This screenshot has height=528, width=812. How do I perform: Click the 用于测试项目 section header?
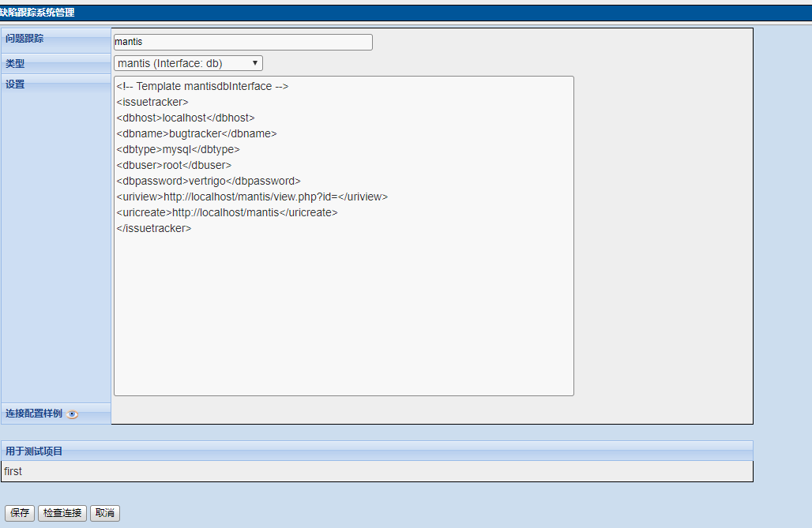(377, 451)
